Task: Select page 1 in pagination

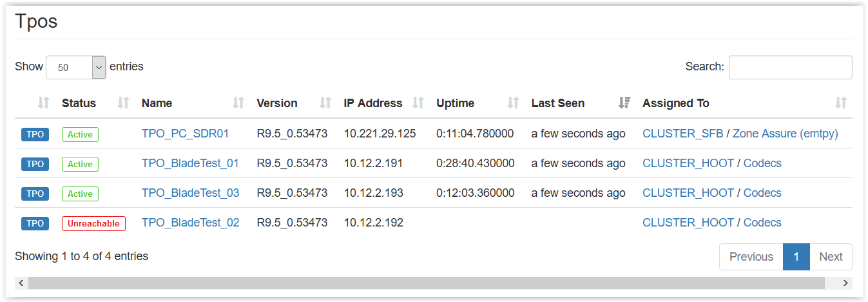Action: coord(796,257)
